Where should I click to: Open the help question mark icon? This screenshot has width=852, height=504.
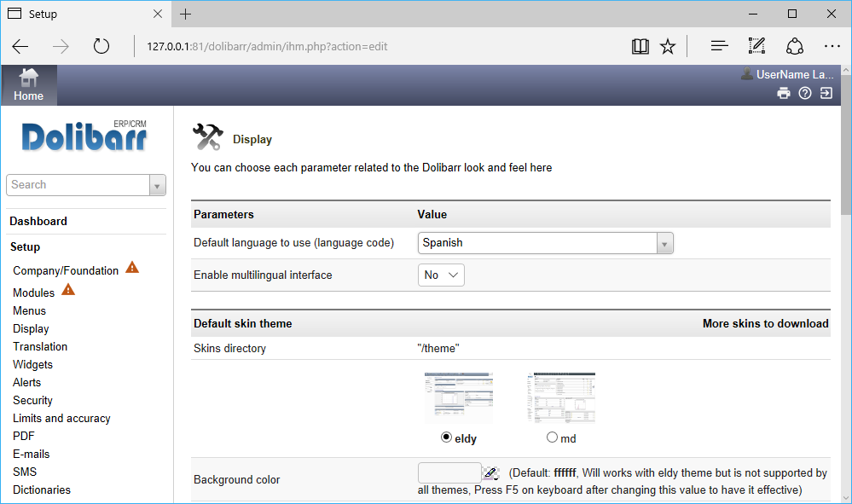[x=804, y=94]
